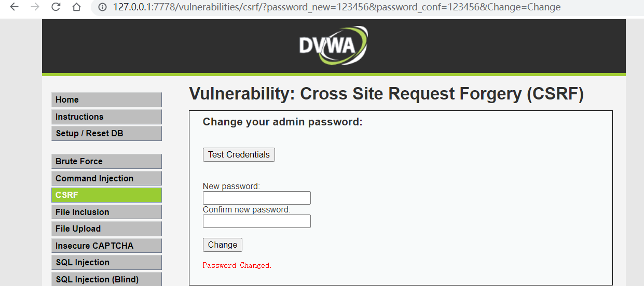
Task: Click the browser home icon
Action: tap(76, 7)
